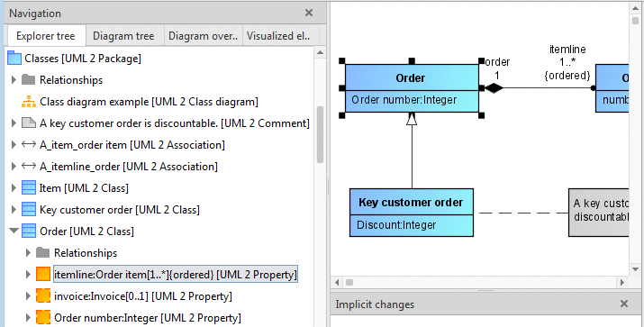
Task: Select A_item_order item association label
Action: (132, 145)
